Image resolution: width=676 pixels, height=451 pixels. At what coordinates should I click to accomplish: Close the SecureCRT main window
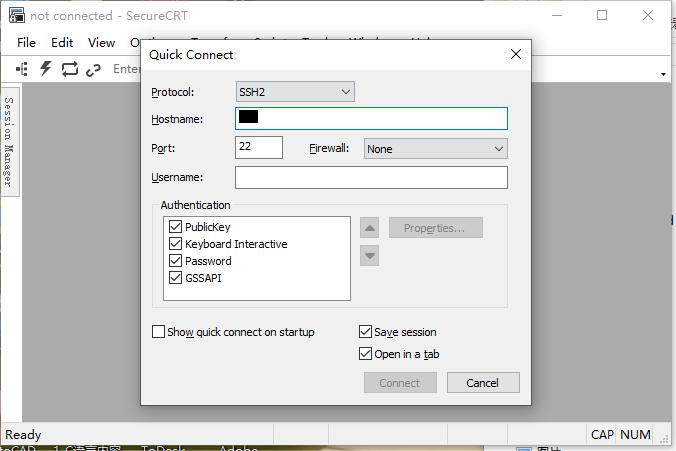648,16
